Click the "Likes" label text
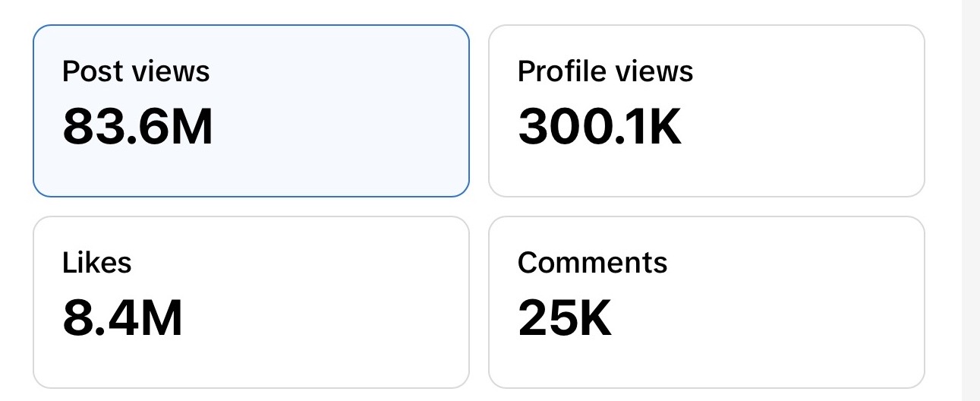This screenshot has height=401, width=980. [x=97, y=263]
